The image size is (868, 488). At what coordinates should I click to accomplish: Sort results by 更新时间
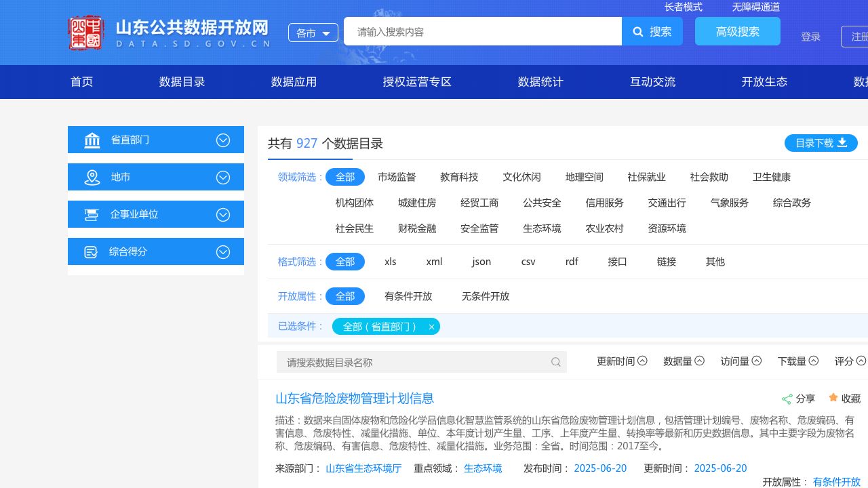point(621,361)
